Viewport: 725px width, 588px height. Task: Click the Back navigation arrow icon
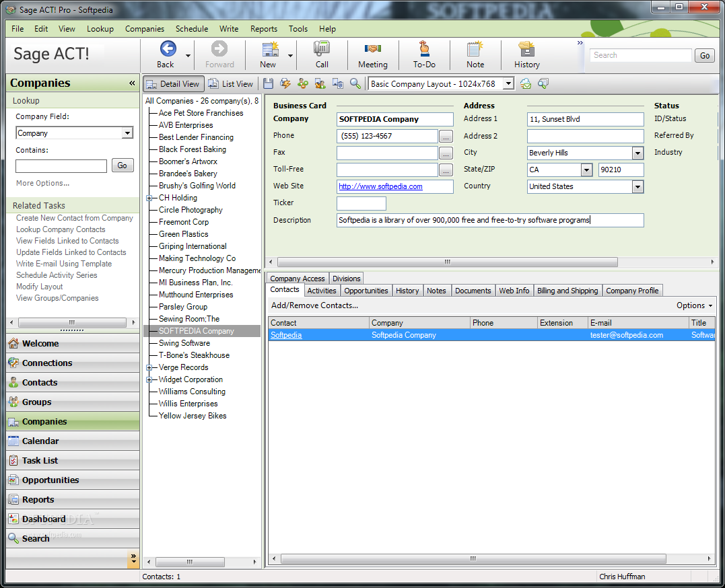click(168, 49)
